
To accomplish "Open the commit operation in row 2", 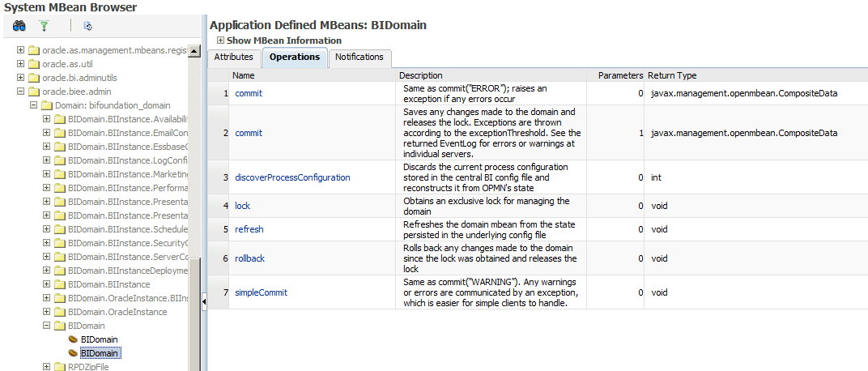I will (249, 133).
